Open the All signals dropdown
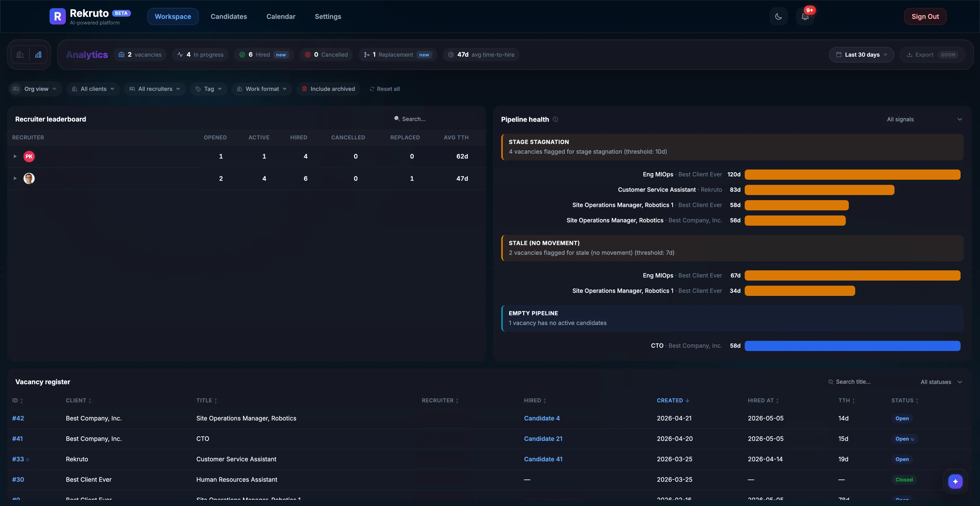Screen dimensions: 980x506 point(924,119)
